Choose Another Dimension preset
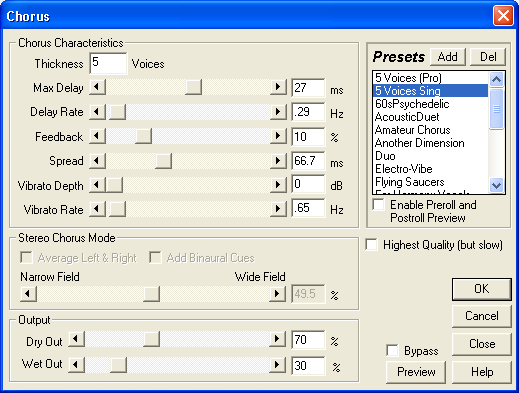Screen dimensions: 519x393 click(431, 143)
